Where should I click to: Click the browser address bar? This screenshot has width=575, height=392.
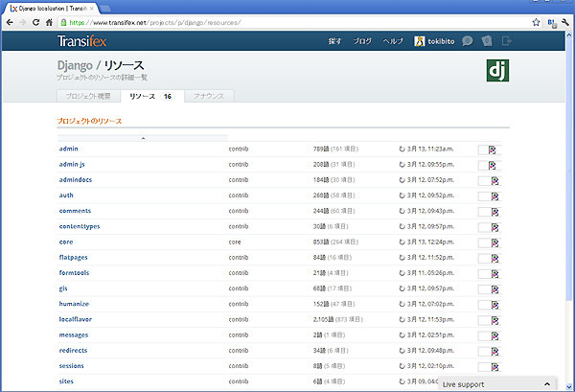293,22
